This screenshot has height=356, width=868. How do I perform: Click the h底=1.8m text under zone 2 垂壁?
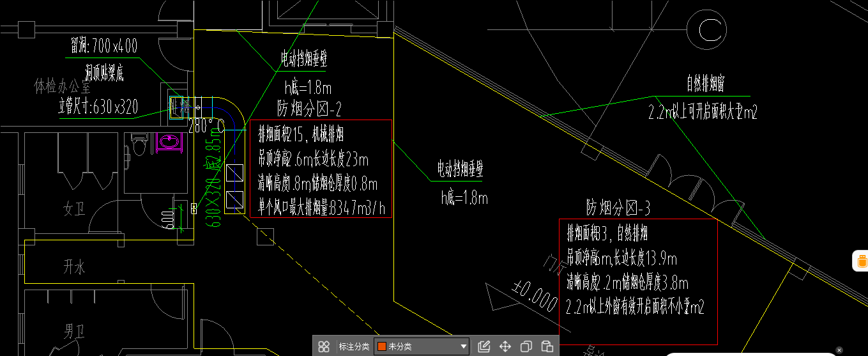tap(308, 88)
